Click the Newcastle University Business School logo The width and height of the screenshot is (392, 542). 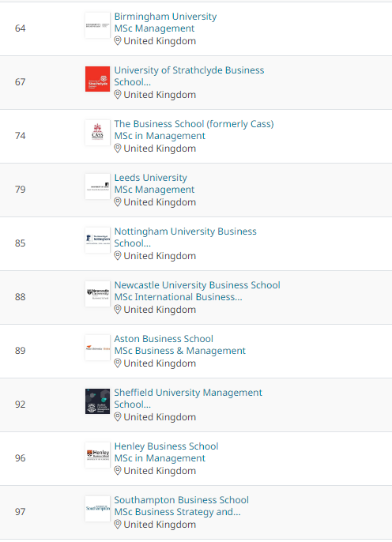coord(97,294)
